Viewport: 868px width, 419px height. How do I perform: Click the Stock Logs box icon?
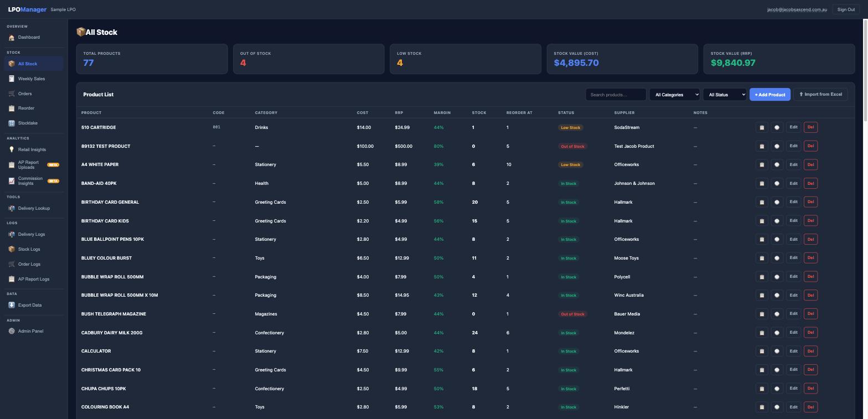12,250
